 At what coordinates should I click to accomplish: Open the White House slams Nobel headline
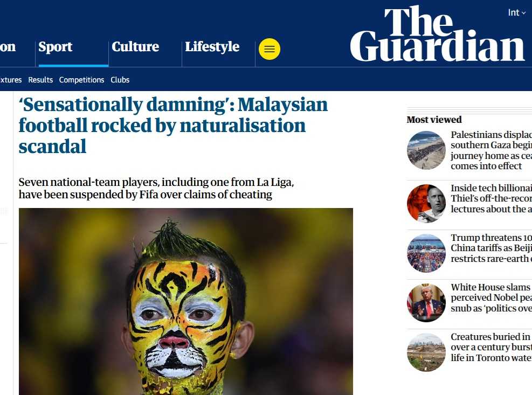click(x=491, y=297)
